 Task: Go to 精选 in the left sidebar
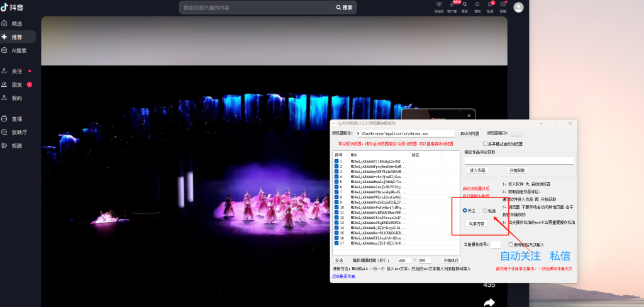(16, 23)
